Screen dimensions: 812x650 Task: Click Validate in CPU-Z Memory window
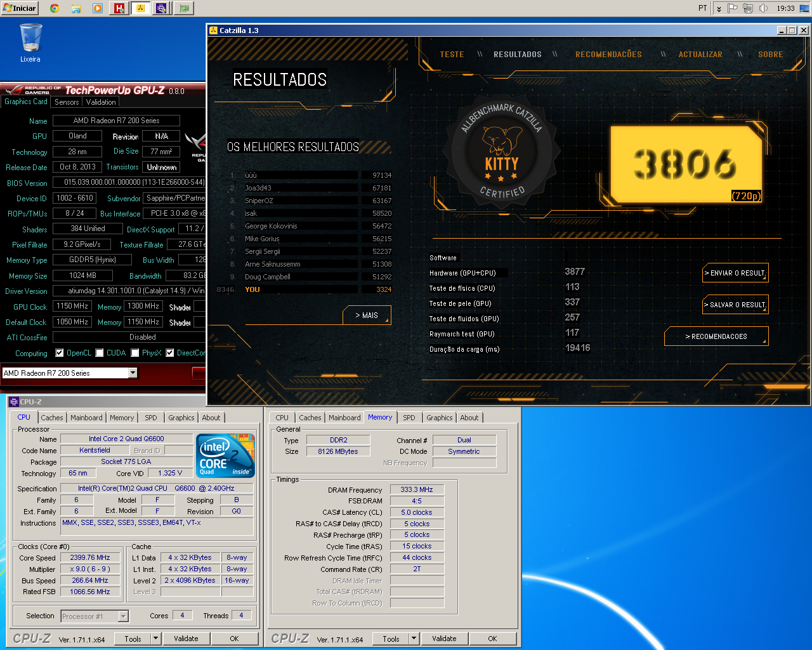pos(445,639)
